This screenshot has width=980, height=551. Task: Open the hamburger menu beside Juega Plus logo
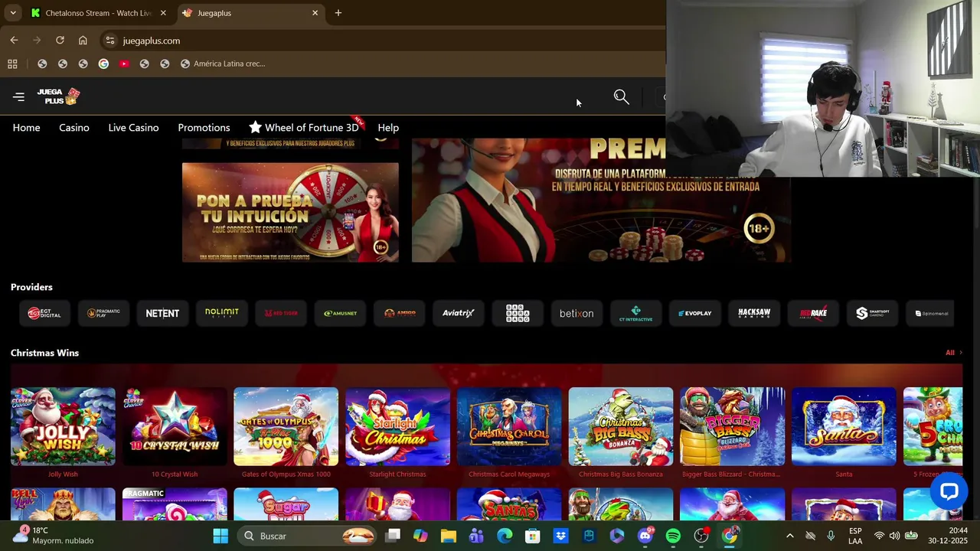(19, 96)
